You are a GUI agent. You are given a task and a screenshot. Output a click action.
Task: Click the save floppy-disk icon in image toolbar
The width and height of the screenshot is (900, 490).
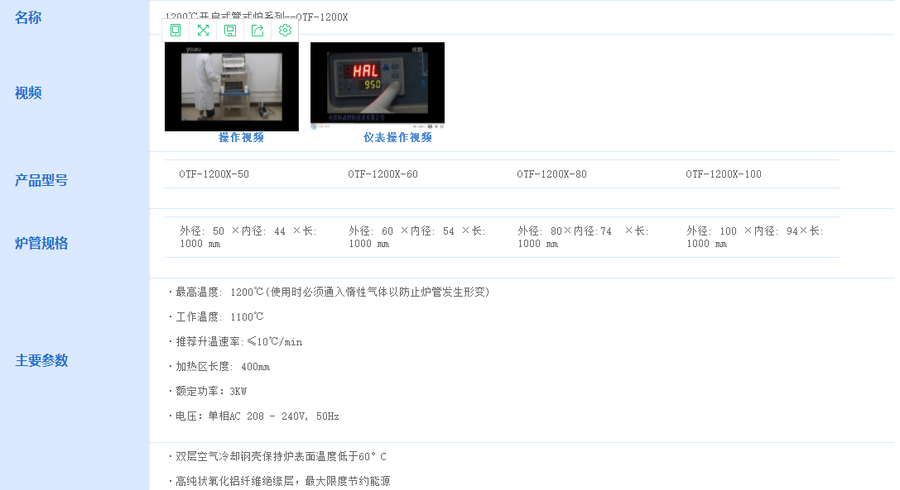coord(230,30)
